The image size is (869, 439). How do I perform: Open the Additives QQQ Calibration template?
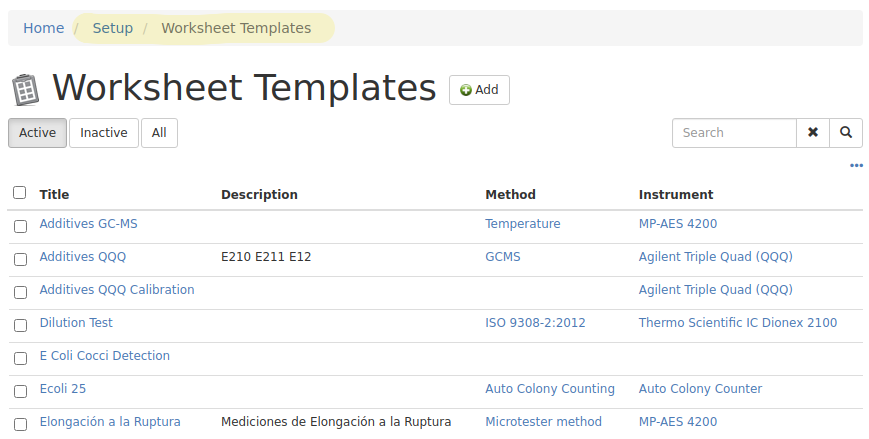(117, 290)
